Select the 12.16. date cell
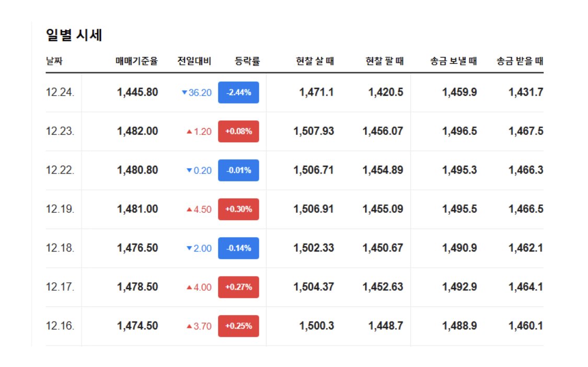The height and width of the screenshot is (367, 588). click(60, 326)
